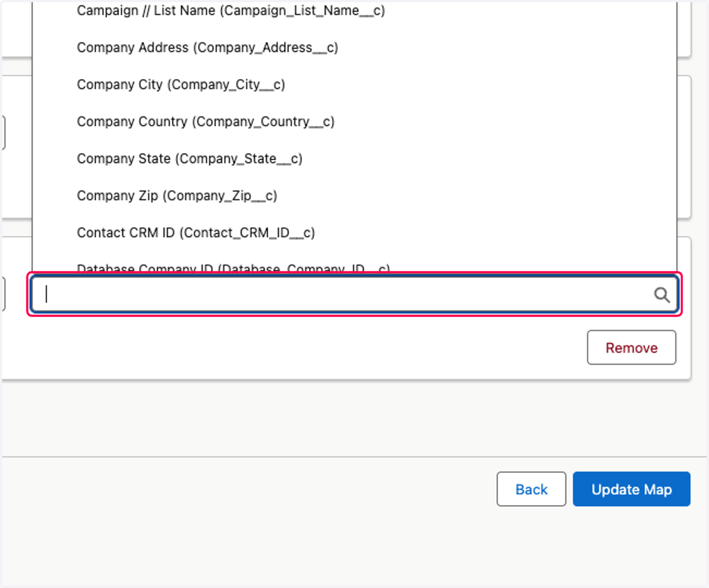
Task: Select Campaign // List Name option
Action: coord(354,11)
